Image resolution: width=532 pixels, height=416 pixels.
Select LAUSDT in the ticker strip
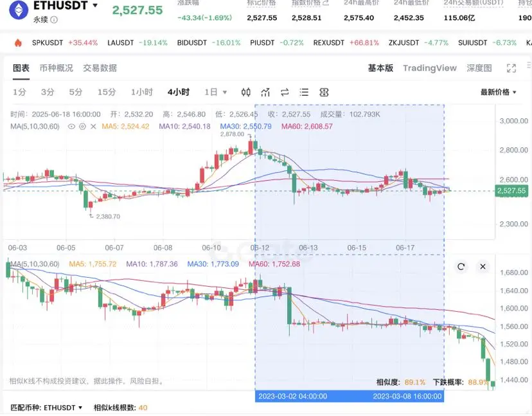pos(120,43)
